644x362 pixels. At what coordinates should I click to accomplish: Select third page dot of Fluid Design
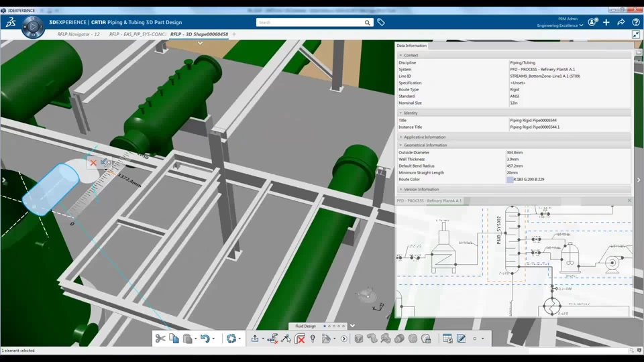tap(334, 326)
